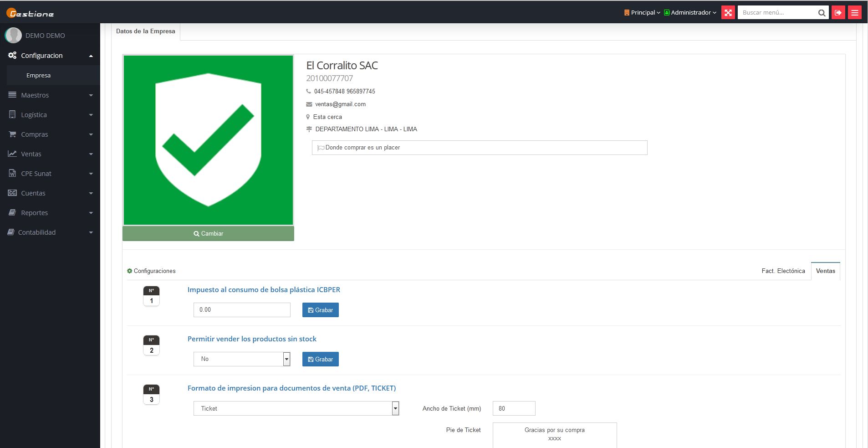Screen dimensions: 868x448
Task: Open the Administrador dropdown
Action: coord(690,13)
